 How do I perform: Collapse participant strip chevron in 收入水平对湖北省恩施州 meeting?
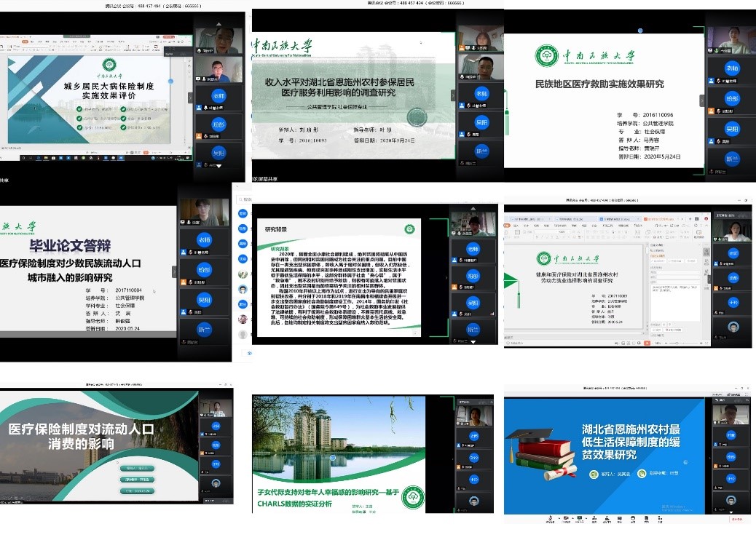click(452, 95)
